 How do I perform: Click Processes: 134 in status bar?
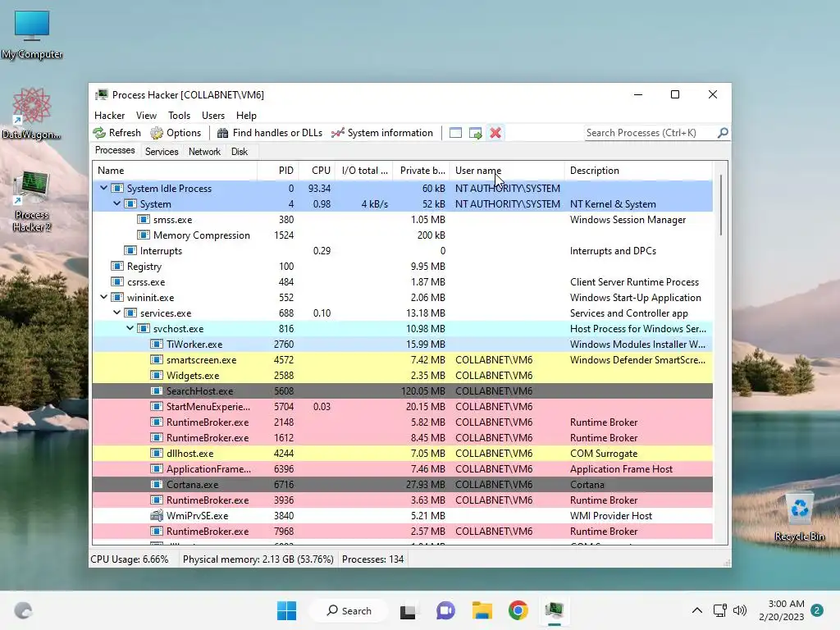[x=373, y=559]
